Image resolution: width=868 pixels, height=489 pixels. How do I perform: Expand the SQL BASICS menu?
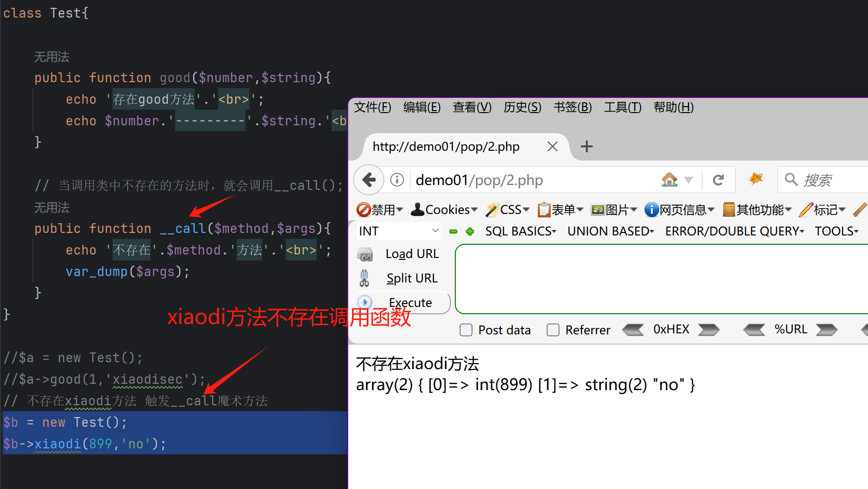[x=520, y=231]
